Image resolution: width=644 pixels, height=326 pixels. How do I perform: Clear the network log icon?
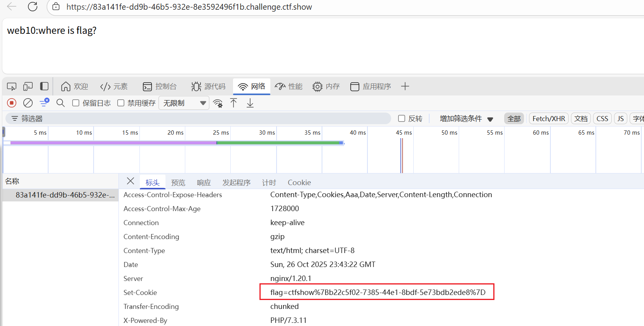click(x=28, y=103)
